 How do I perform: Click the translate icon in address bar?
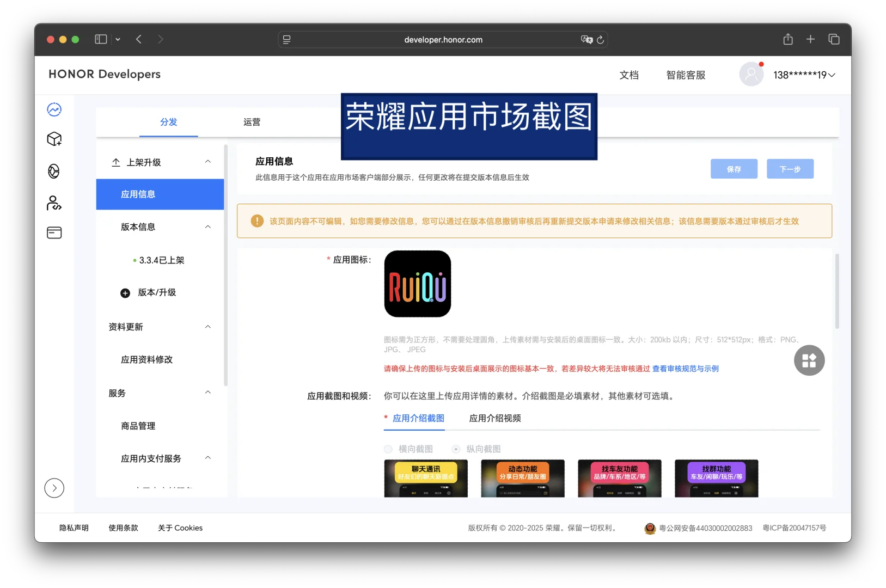[x=586, y=40]
